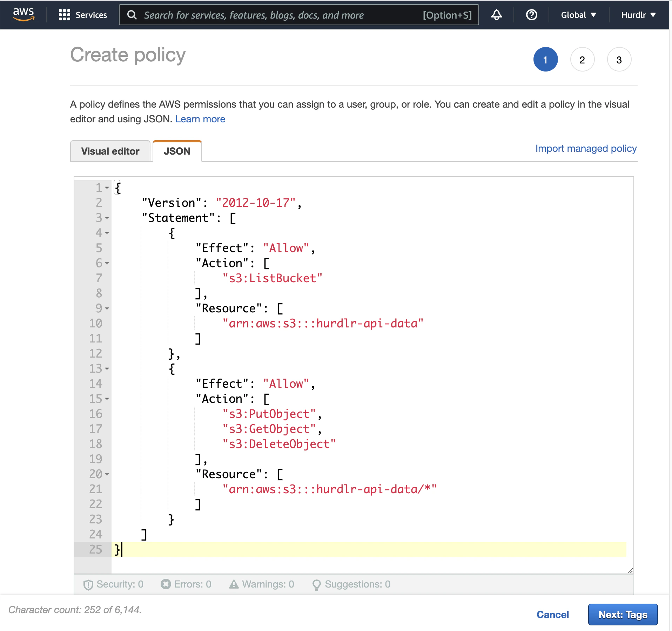Collapse the second statement fold at line 13
Image resolution: width=672 pixels, height=631 pixels.
coord(107,369)
